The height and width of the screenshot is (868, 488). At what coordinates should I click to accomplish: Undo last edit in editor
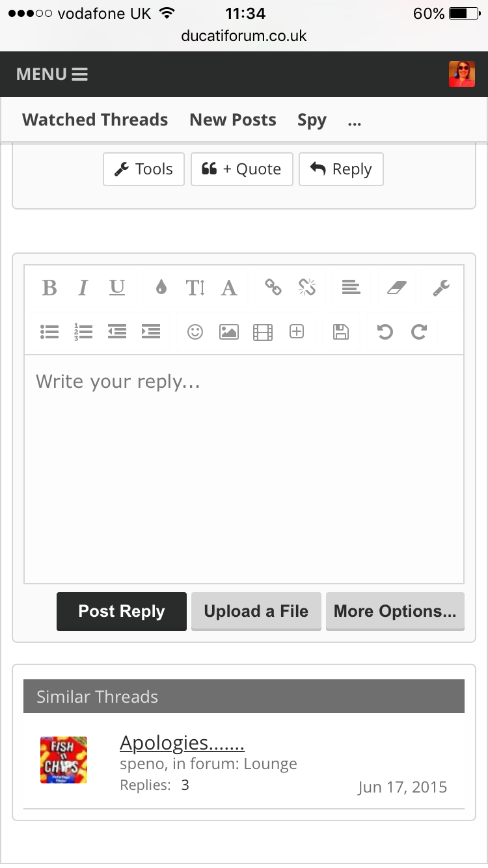click(385, 332)
